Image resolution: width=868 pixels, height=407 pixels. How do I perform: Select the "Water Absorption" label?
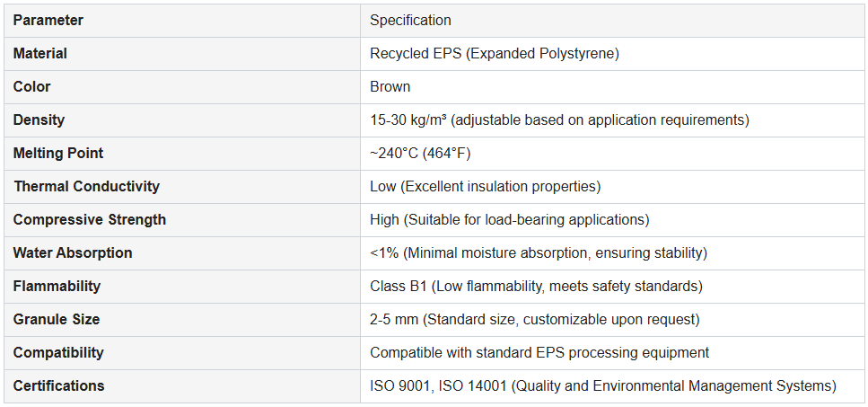coord(72,252)
